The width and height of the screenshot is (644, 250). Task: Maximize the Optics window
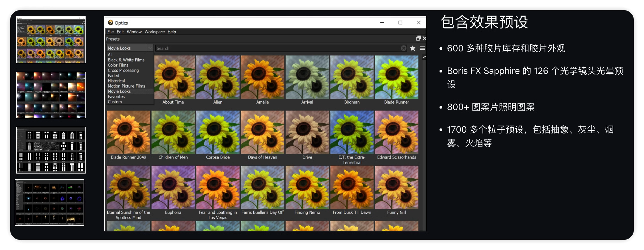tap(400, 23)
